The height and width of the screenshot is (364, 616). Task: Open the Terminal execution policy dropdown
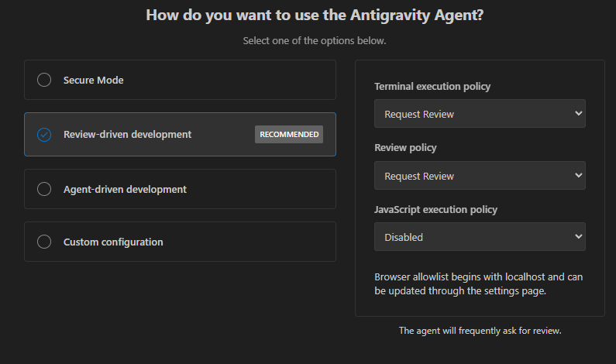(x=479, y=114)
